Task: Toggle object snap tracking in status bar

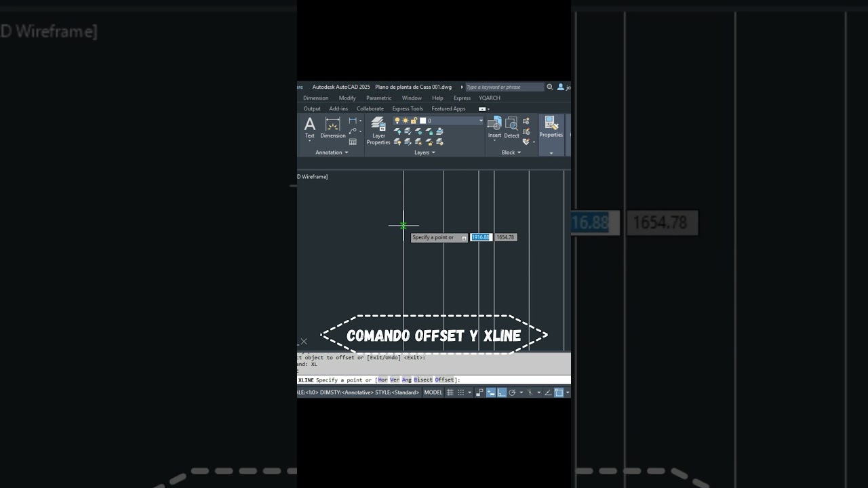Action: pyautogui.click(x=549, y=392)
